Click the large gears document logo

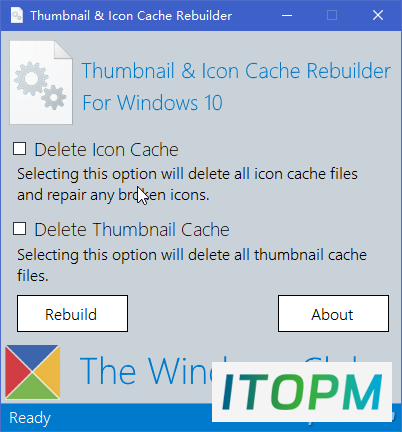pyautogui.click(x=41, y=83)
